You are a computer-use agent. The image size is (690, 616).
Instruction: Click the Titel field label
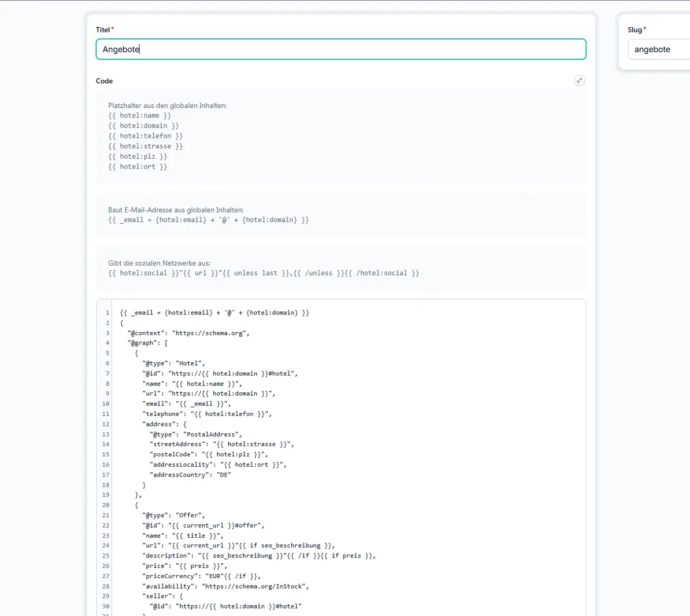[x=103, y=30]
